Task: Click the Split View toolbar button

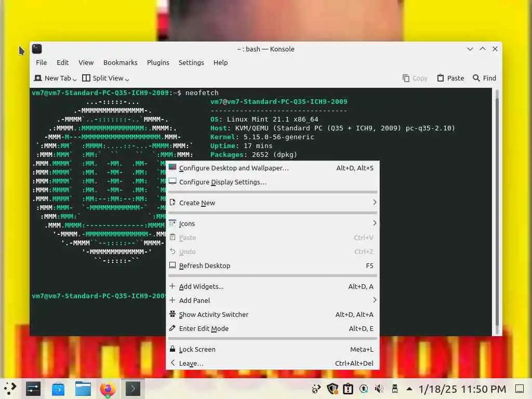Action: pyautogui.click(x=103, y=78)
